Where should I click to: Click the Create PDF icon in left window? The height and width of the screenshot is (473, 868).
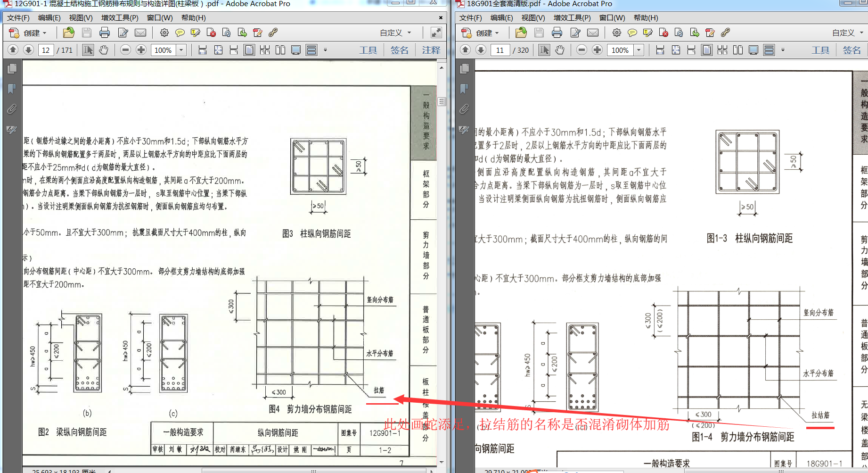14,33
